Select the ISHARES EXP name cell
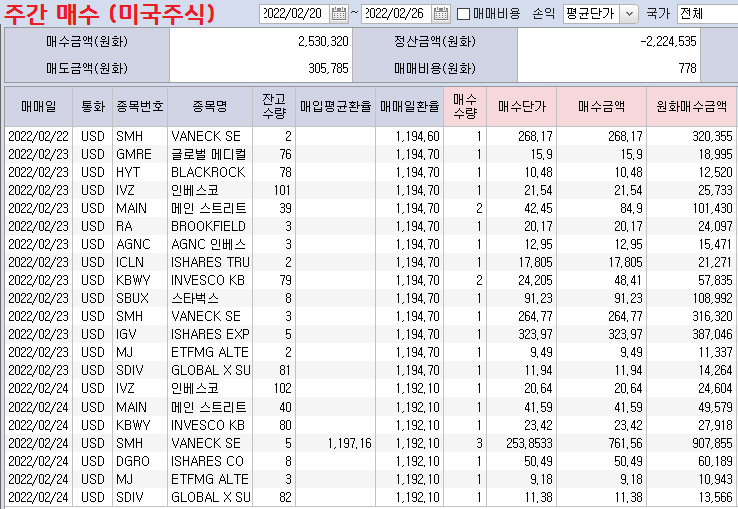This screenshot has height=509, width=738. (x=210, y=334)
